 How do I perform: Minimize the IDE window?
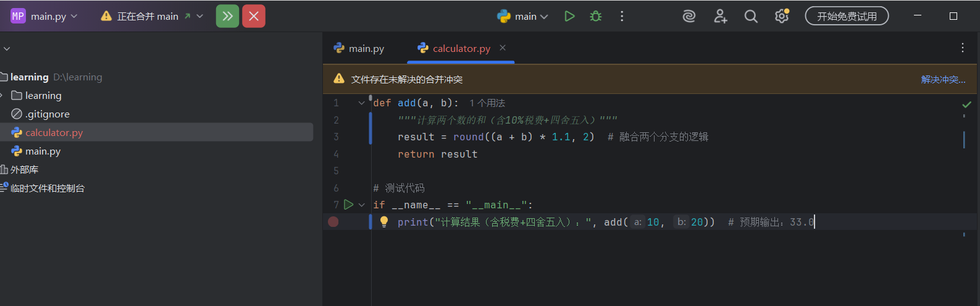coord(918,16)
